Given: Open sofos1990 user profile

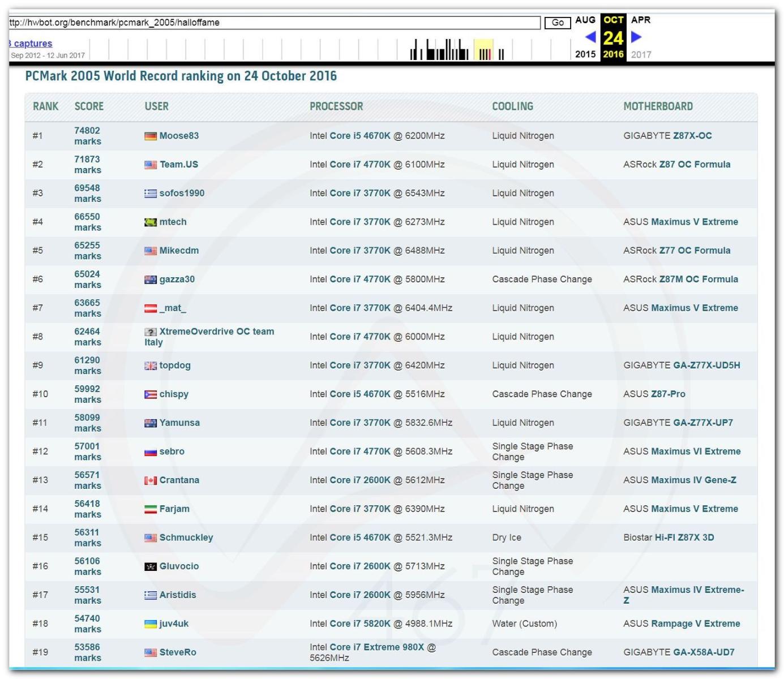Looking at the screenshot, I should (x=182, y=194).
